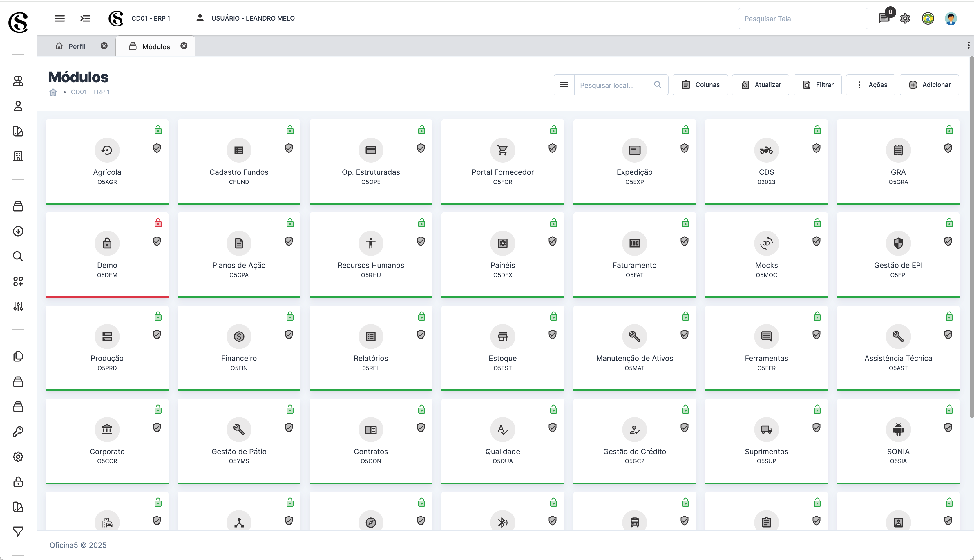Click the Brazil flag language icon
Image resolution: width=974 pixels, height=560 pixels.
[928, 19]
